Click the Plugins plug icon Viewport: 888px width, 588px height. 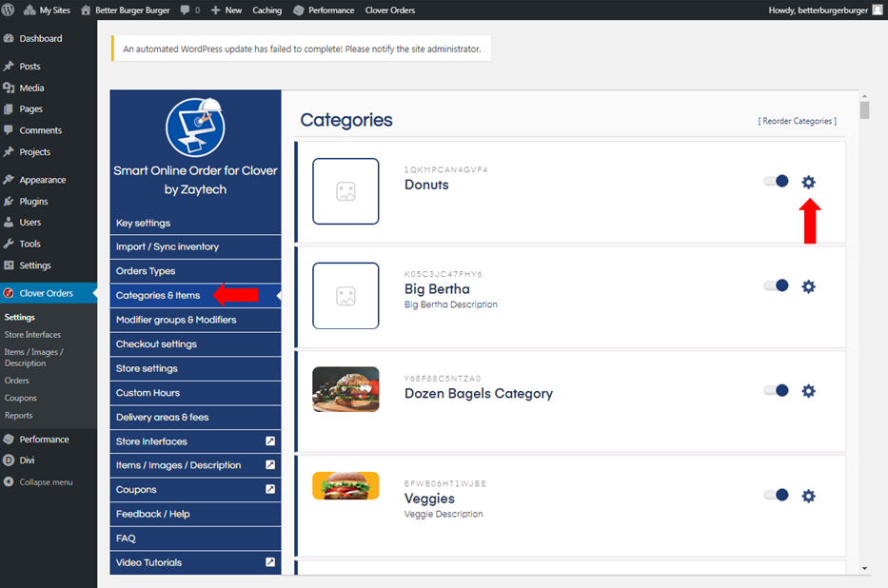(9, 201)
